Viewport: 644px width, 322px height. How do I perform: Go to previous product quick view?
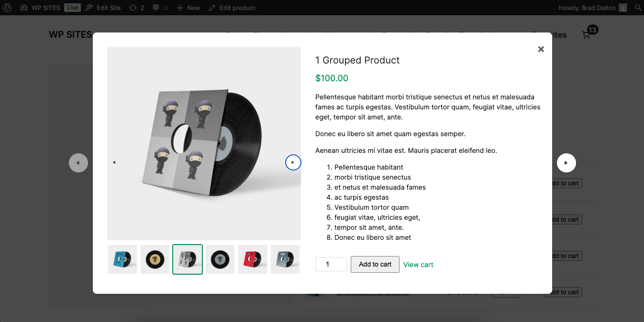(x=78, y=163)
